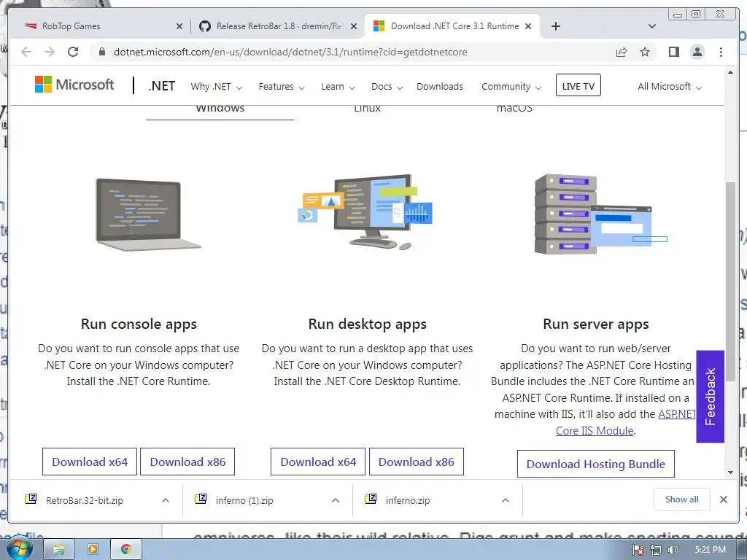
Task: Share this page via share icon
Action: (x=622, y=52)
